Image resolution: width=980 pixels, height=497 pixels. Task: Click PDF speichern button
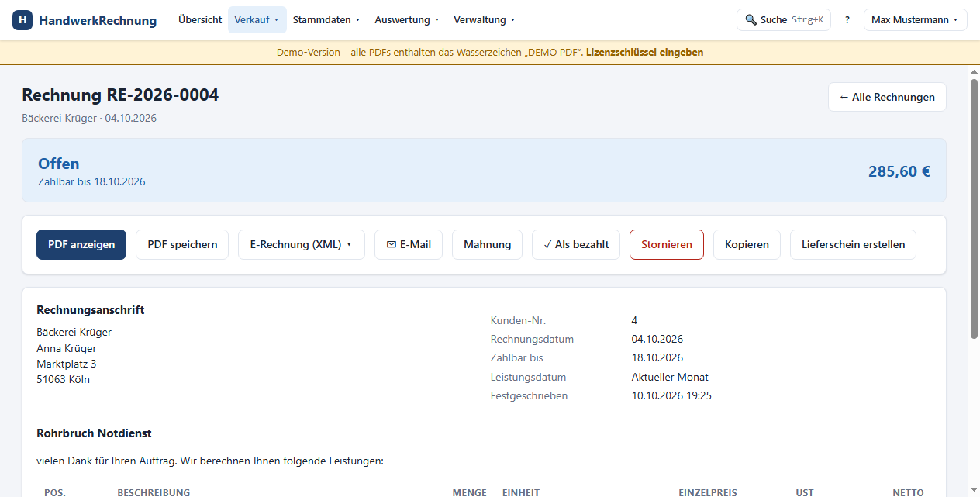pyautogui.click(x=182, y=244)
